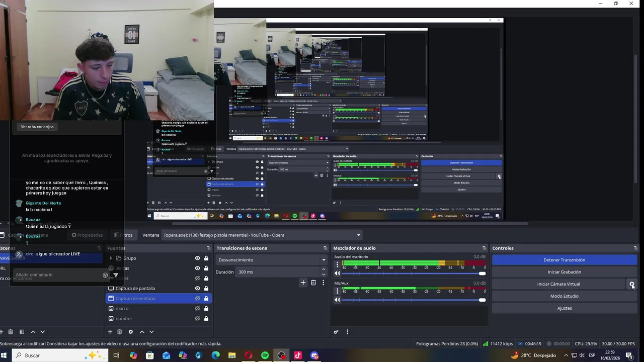
Task: Click Iniciar Cámara Virtual button
Action: [558, 284]
